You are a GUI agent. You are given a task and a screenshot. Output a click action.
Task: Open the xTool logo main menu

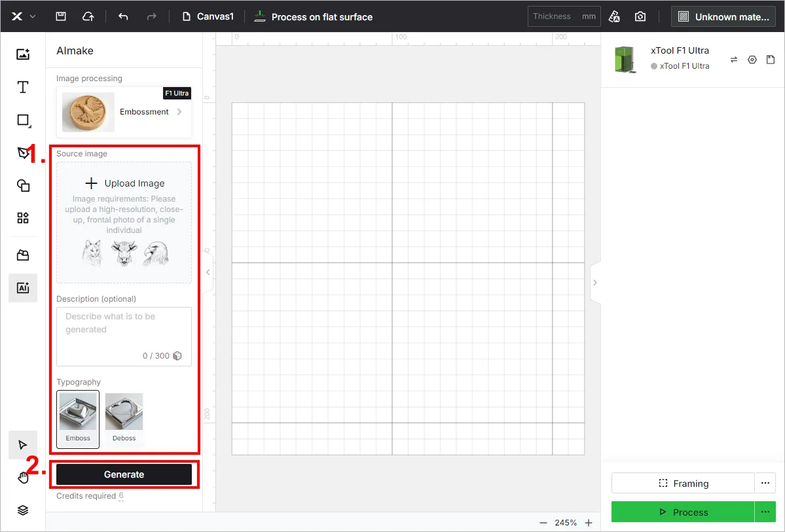coord(23,16)
